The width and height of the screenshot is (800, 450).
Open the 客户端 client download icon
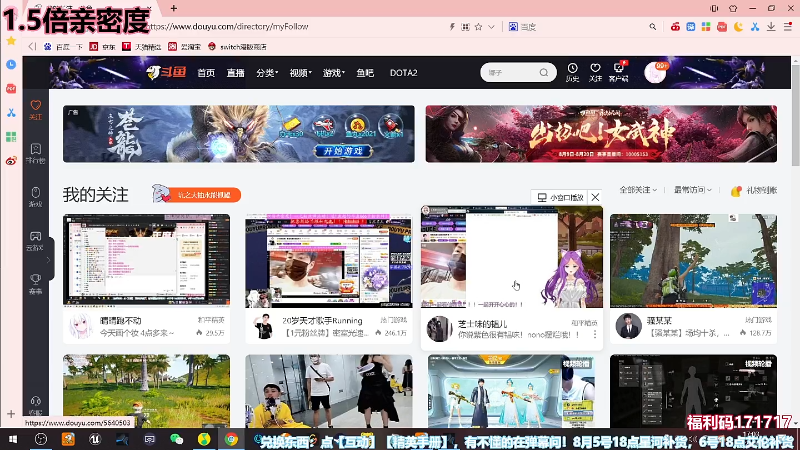click(618, 72)
